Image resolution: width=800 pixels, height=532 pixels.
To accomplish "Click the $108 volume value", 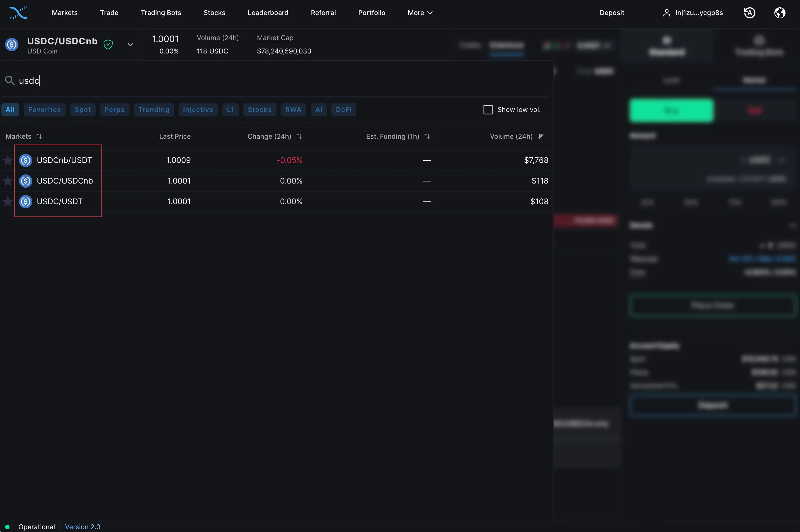I will point(539,202).
